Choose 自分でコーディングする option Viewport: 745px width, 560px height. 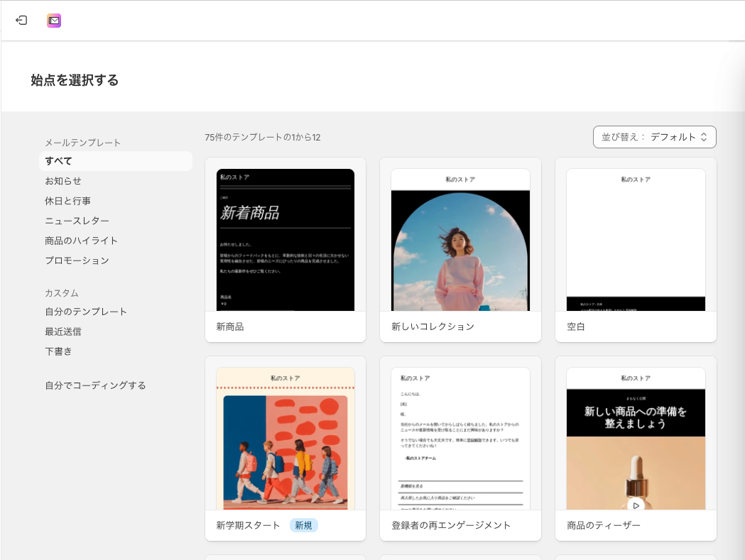(x=95, y=385)
